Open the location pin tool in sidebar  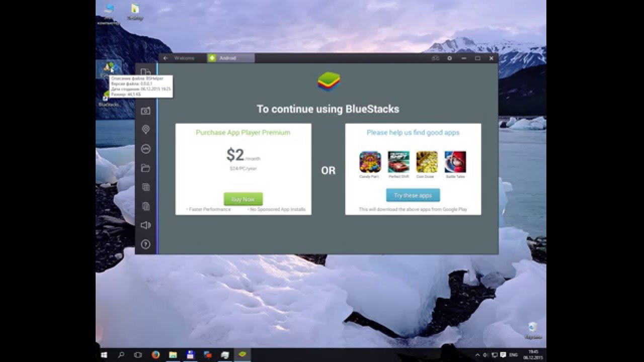pos(145,130)
